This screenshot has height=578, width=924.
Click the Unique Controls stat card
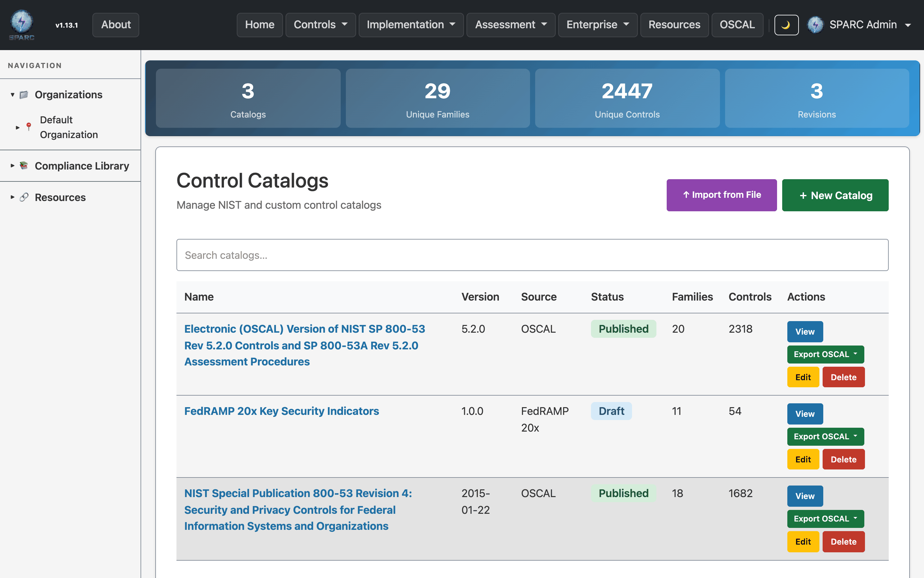pos(627,98)
